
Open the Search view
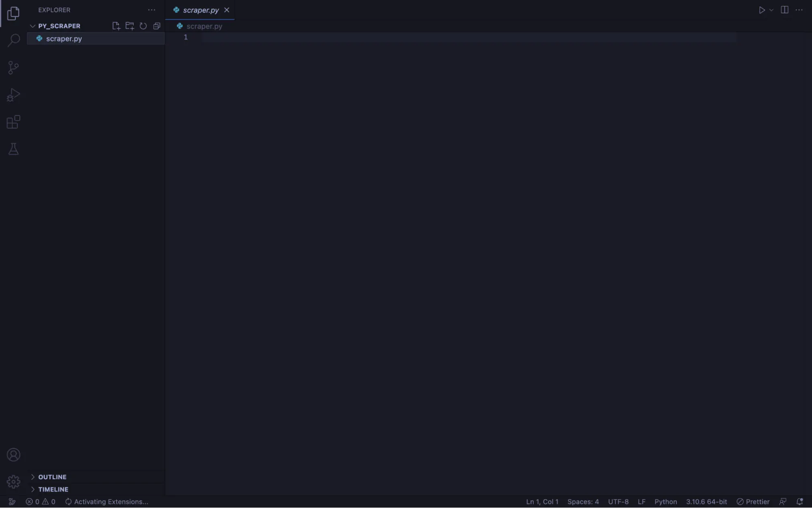coord(13,40)
